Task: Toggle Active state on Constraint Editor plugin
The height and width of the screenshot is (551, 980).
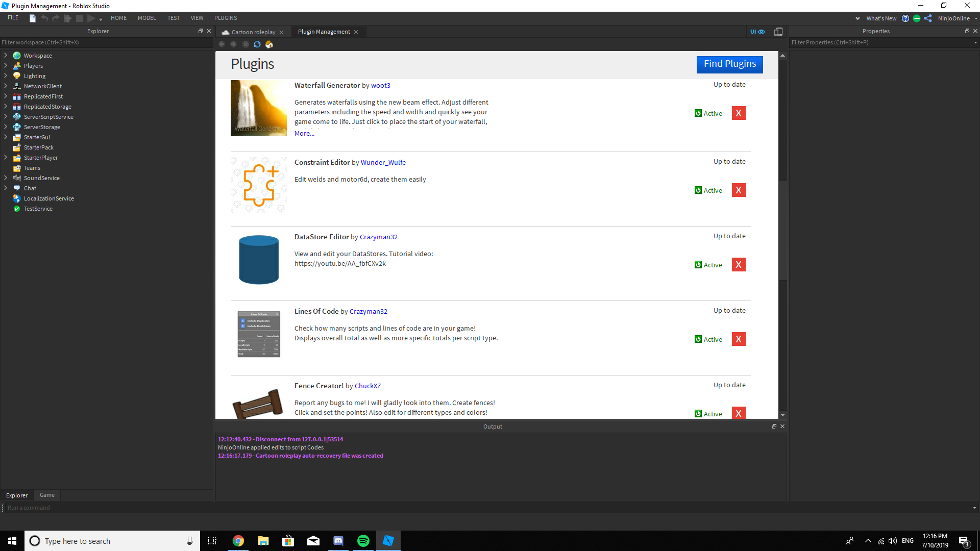Action: [708, 190]
